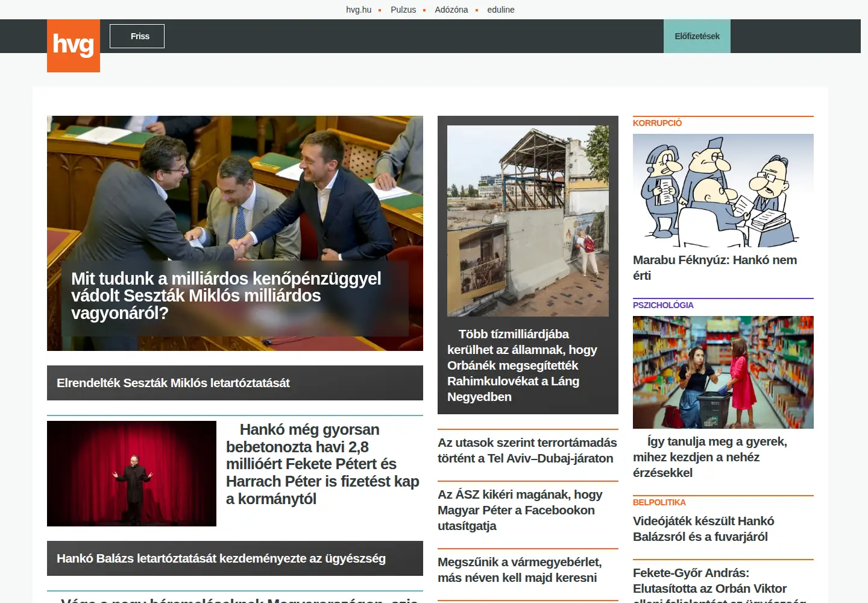
Task: Open Fekete-Győr András: Elutasította article
Action: click(x=719, y=585)
